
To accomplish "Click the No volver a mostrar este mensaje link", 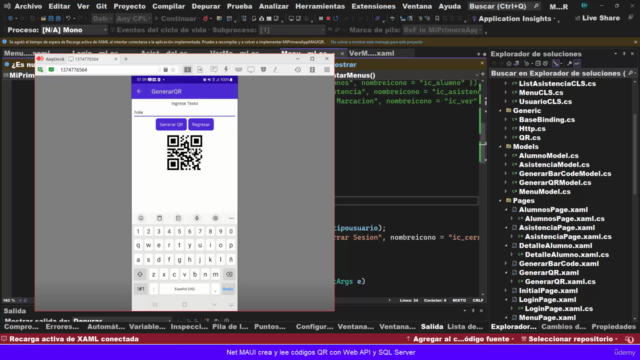I will pyautogui.click(x=376, y=42).
